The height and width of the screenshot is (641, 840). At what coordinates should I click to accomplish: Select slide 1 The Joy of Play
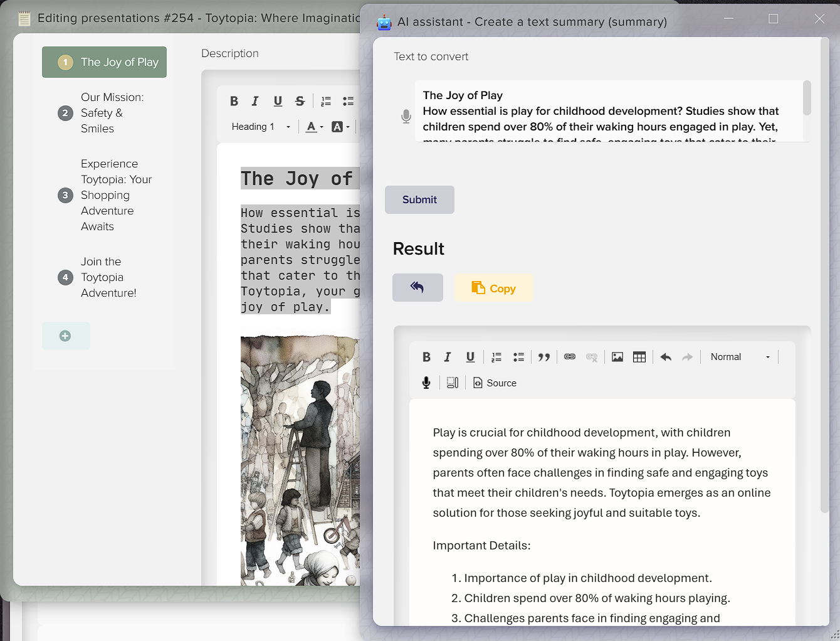(x=104, y=62)
